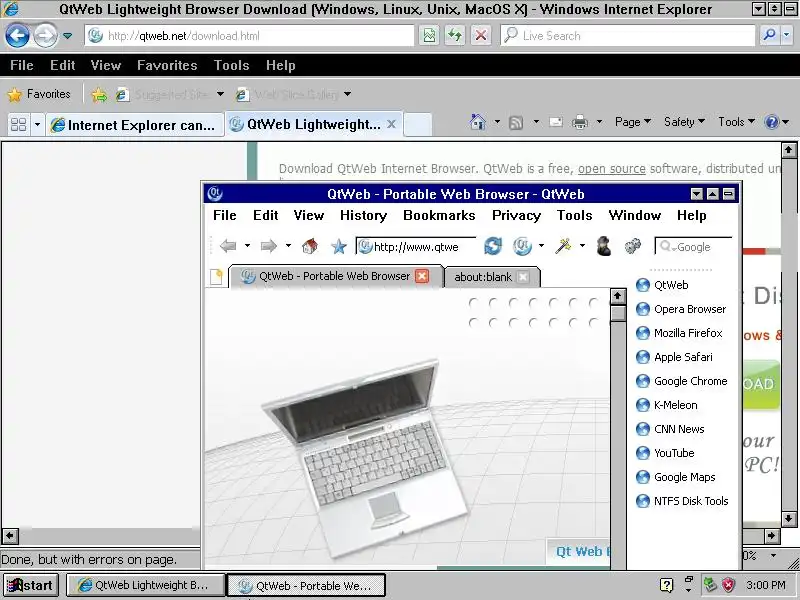Viewport: 800px width, 600px height.
Task: Click QtWeb Google search field
Action: 693,247
